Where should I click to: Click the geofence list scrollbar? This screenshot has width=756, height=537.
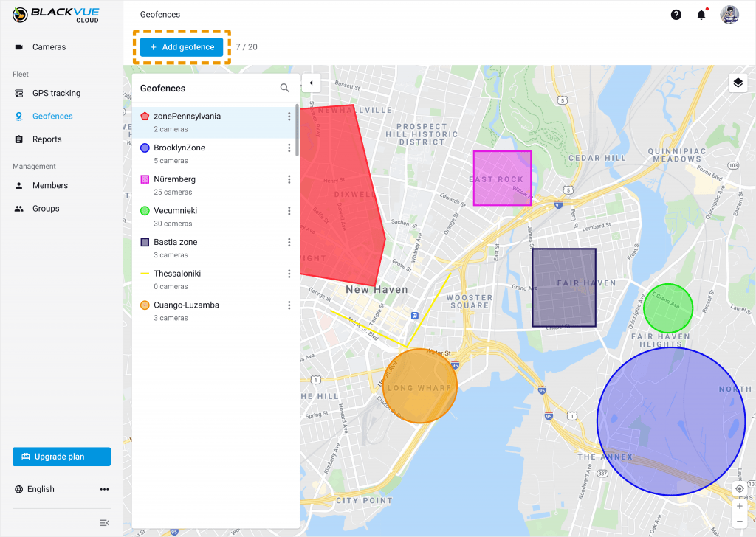click(x=297, y=130)
